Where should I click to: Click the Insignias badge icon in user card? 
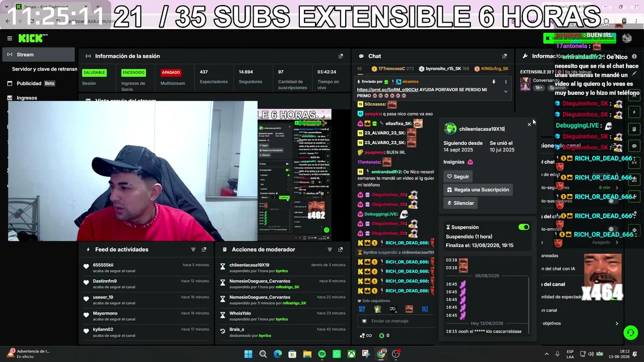click(470, 162)
